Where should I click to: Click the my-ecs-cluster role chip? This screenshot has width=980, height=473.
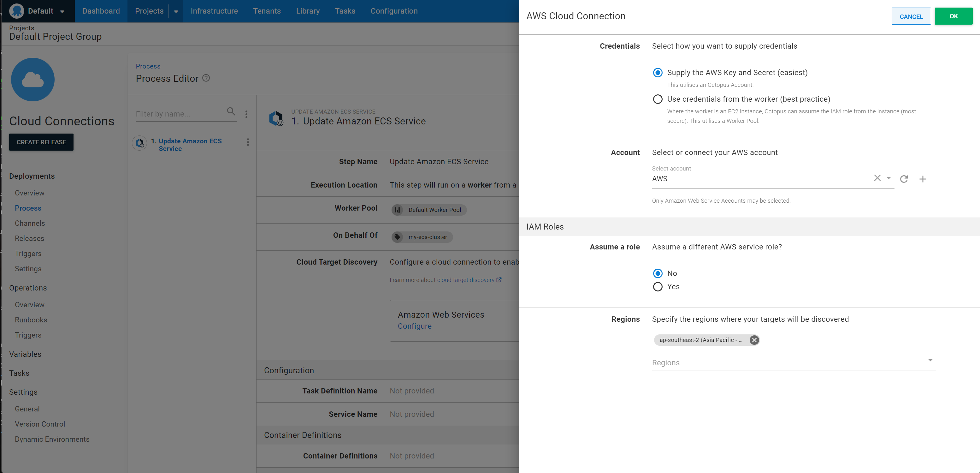422,237
